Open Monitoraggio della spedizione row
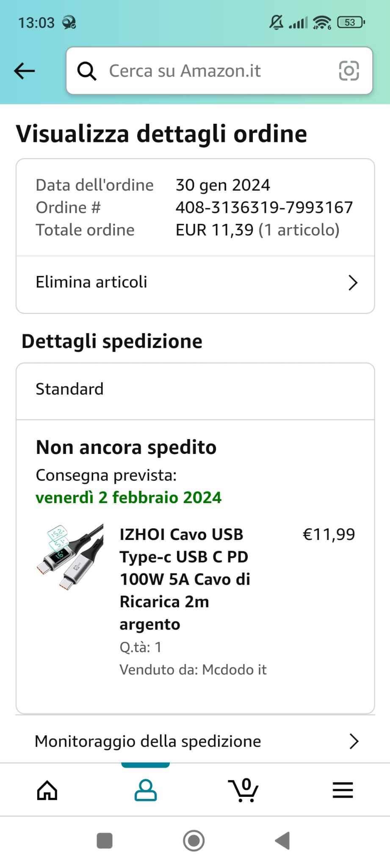This screenshot has width=390, height=868. 195,741
